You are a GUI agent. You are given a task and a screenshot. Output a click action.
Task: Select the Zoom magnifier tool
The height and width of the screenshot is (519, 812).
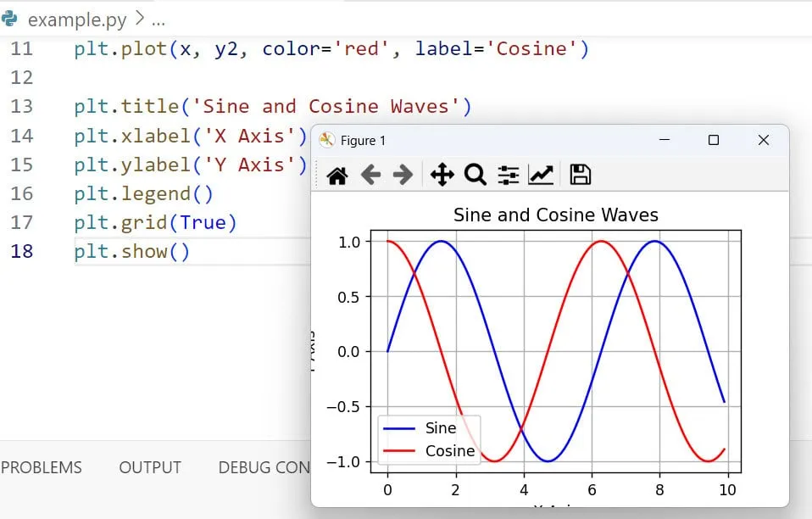pyautogui.click(x=475, y=175)
